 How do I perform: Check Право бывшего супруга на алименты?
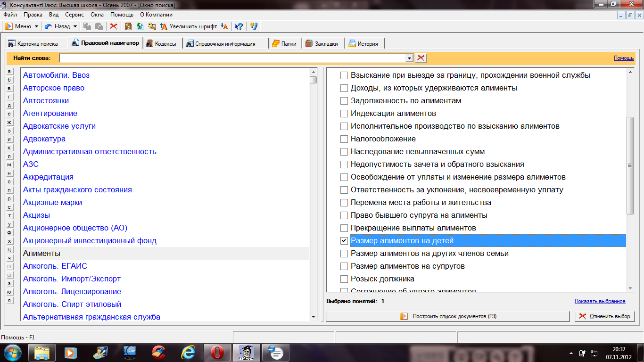click(x=344, y=215)
